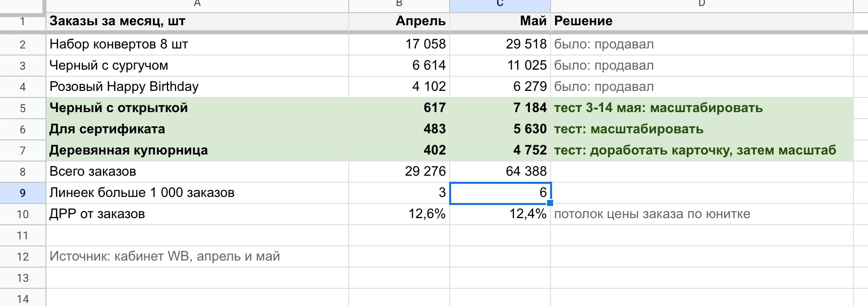Viewport: 868px width, 306px height.
Task: Click total May orders 64 388
Action: tap(500, 172)
